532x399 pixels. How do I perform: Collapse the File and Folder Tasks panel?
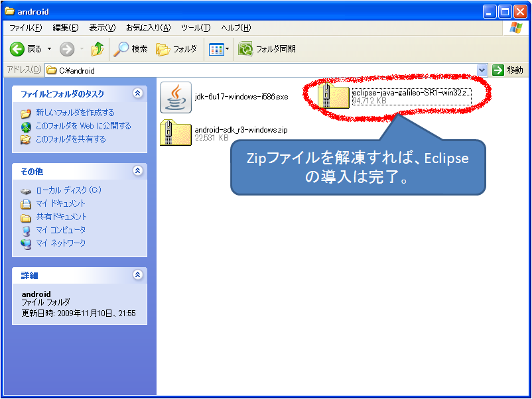pyautogui.click(x=138, y=93)
